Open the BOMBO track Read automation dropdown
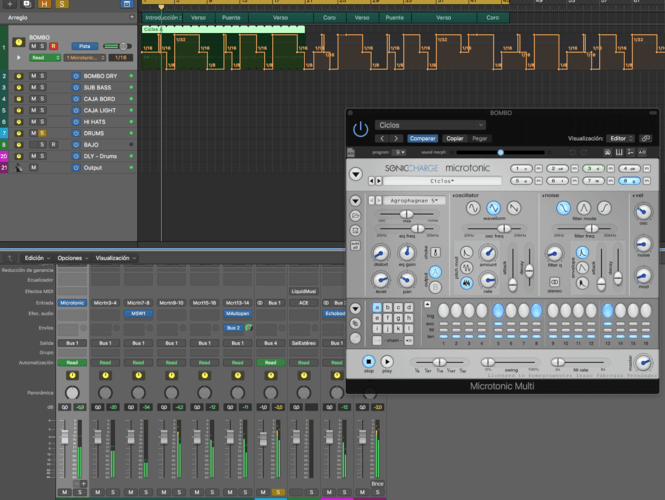 click(45, 58)
